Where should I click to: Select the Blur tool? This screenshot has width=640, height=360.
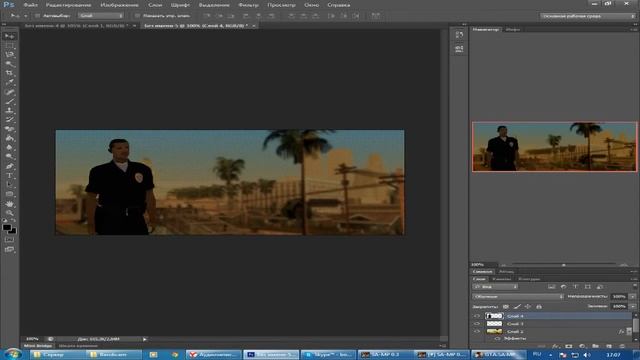coord(9,147)
